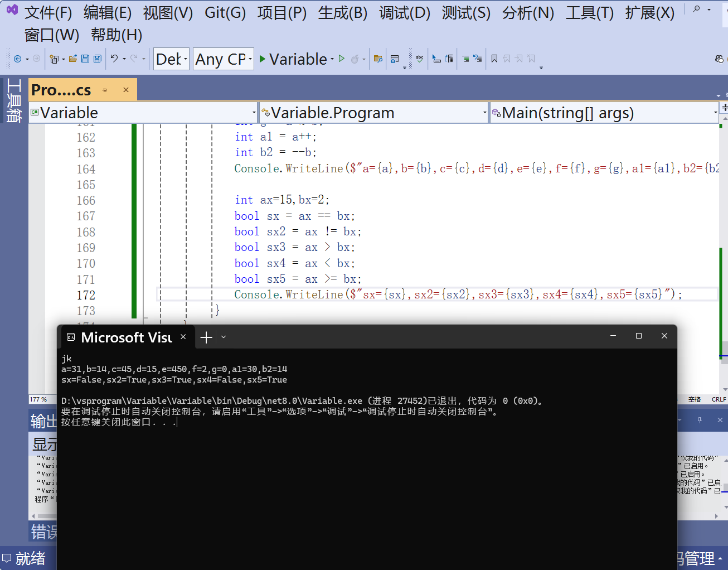Open the terminal new-tab chevron dropdown
The width and height of the screenshot is (728, 570).
point(224,337)
